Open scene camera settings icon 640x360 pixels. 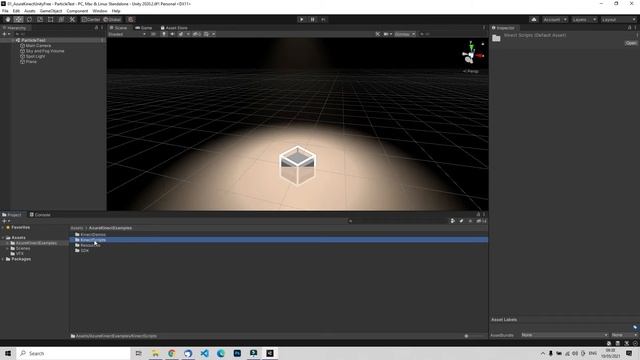pyautogui.click(x=386, y=34)
